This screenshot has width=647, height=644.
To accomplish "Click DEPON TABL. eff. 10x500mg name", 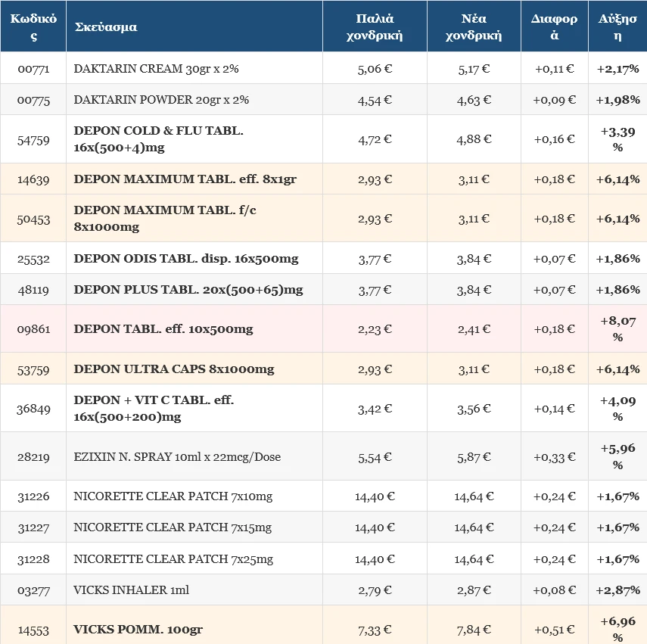I will (163, 329).
